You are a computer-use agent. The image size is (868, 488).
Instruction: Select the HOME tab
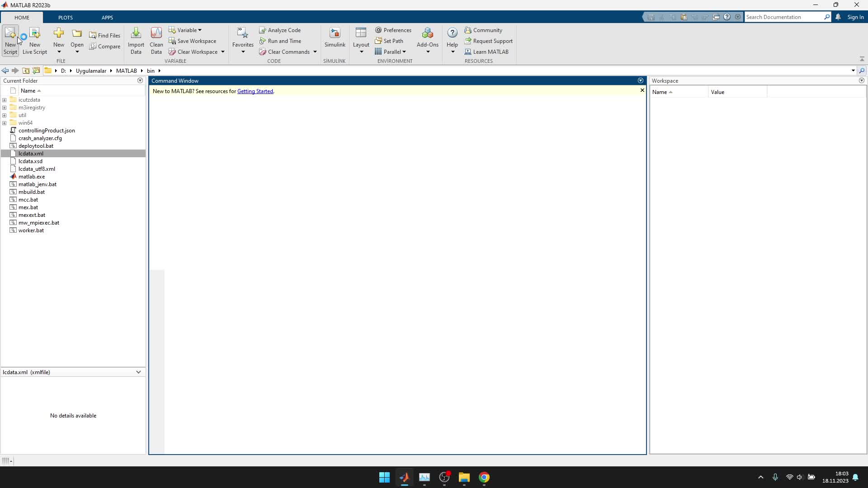point(22,17)
